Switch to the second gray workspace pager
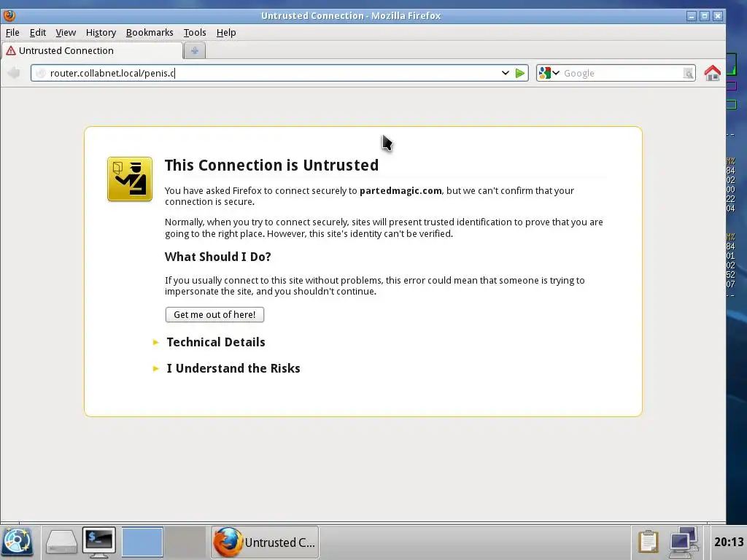 (186, 542)
